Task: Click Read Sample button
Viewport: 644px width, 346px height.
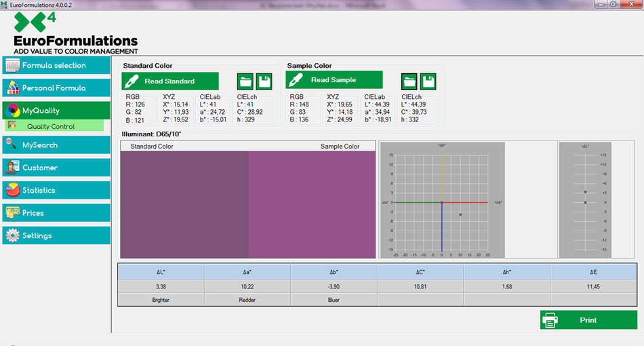Action: (334, 80)
